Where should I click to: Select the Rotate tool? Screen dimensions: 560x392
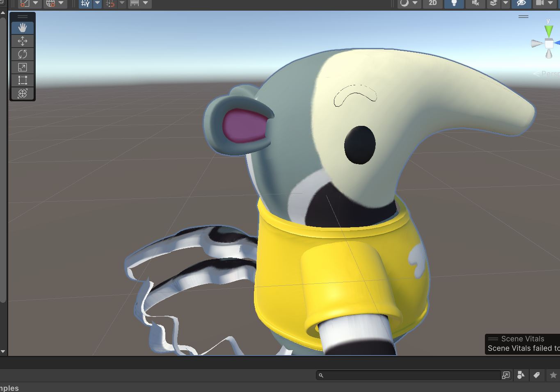click(x=23, y=54)
